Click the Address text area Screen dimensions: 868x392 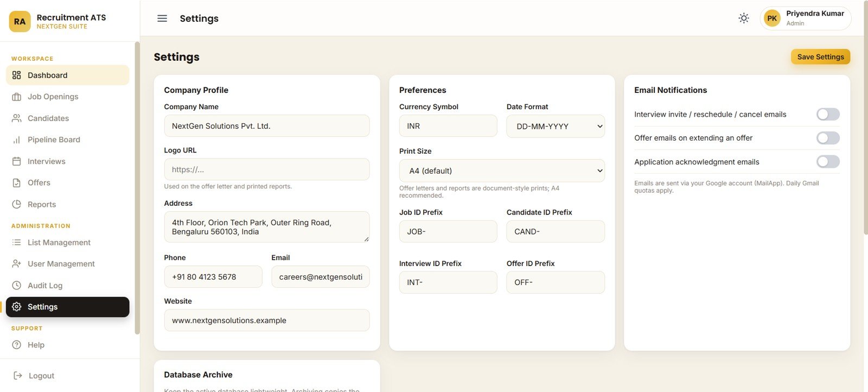point(267,227)
